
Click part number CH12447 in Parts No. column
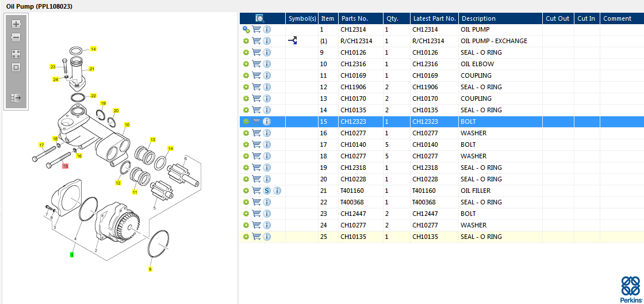(353, 214)
